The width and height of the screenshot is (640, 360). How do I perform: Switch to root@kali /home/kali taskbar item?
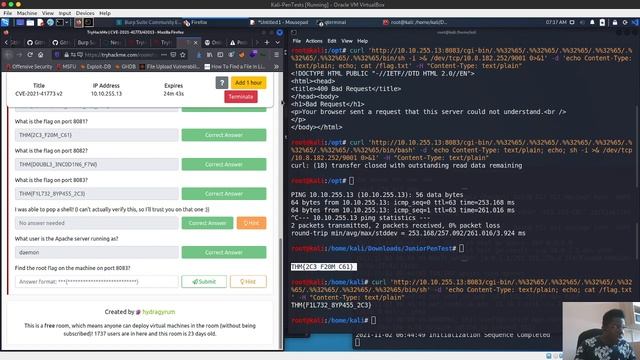[415, 22]
